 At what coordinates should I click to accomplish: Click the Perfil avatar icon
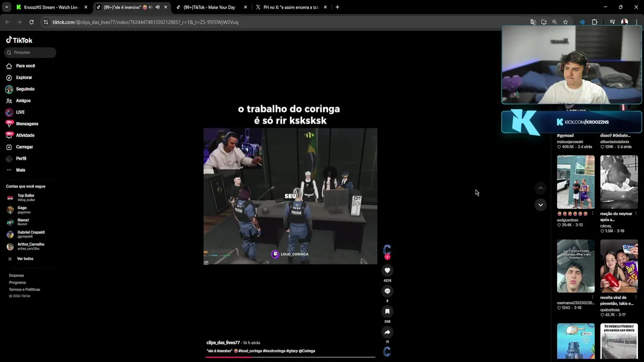(x=9, y=158)
